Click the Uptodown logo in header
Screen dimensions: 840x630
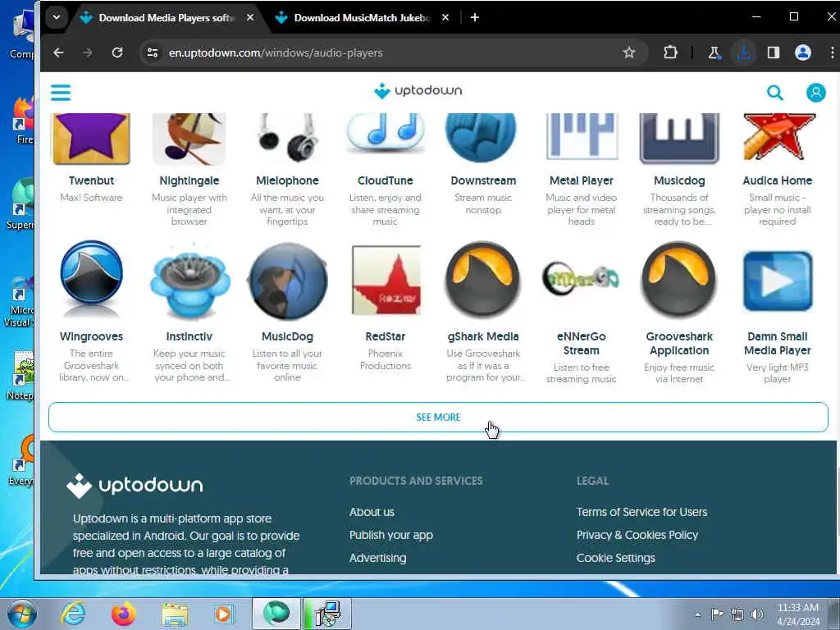coord(418,90)
